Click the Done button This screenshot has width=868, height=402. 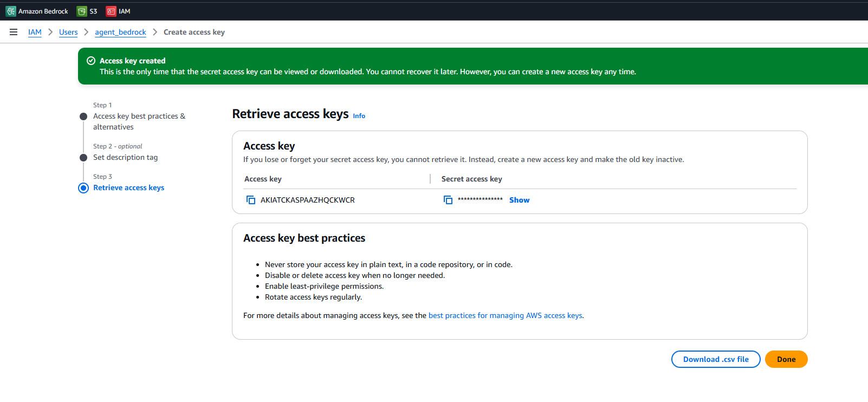tap(786, 359)
